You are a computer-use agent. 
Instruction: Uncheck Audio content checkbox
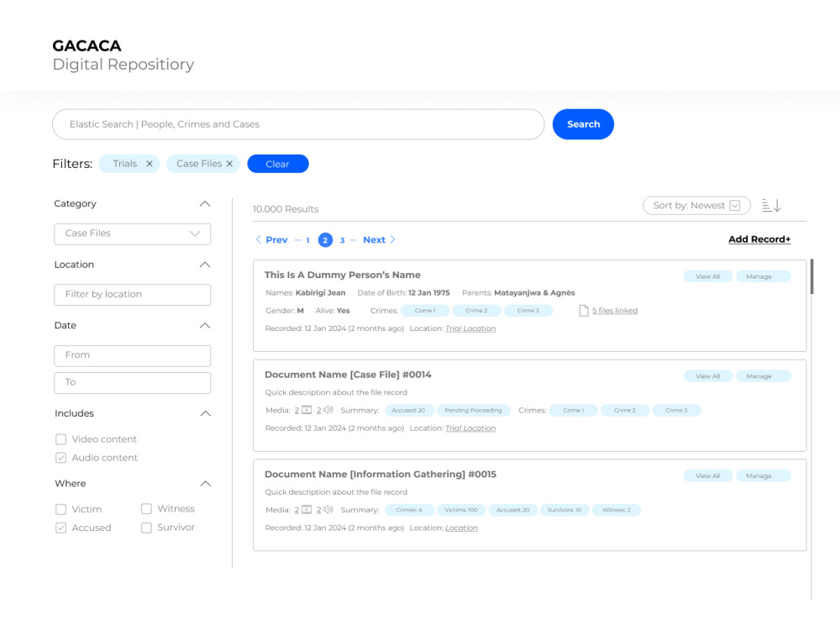click(x=61, y=458)
